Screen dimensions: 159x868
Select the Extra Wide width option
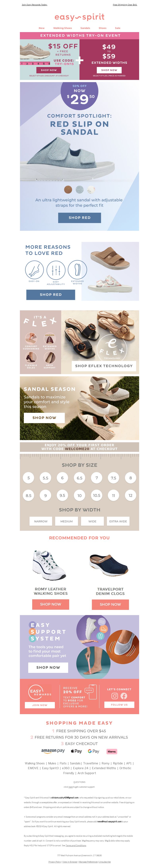click(x=118, y=521)
